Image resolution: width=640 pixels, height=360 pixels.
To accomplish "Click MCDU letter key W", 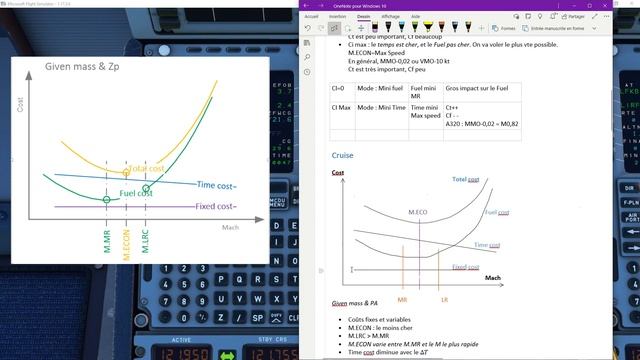I will 258,299.
